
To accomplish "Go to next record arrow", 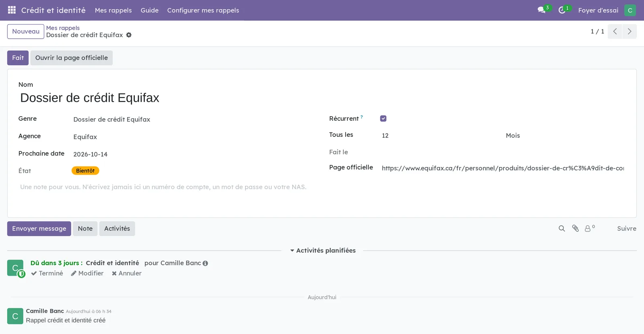I will coord(630,31).
